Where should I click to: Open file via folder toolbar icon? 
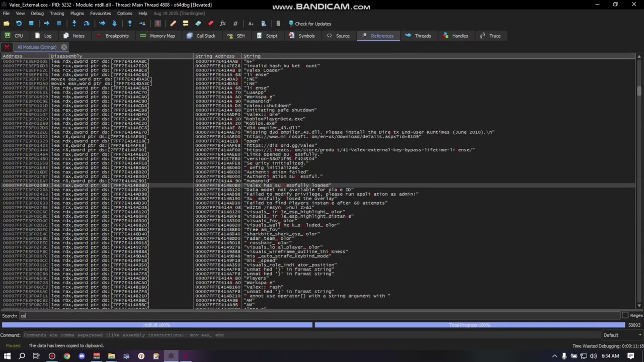pyautogui.click(x=7, y=24)
